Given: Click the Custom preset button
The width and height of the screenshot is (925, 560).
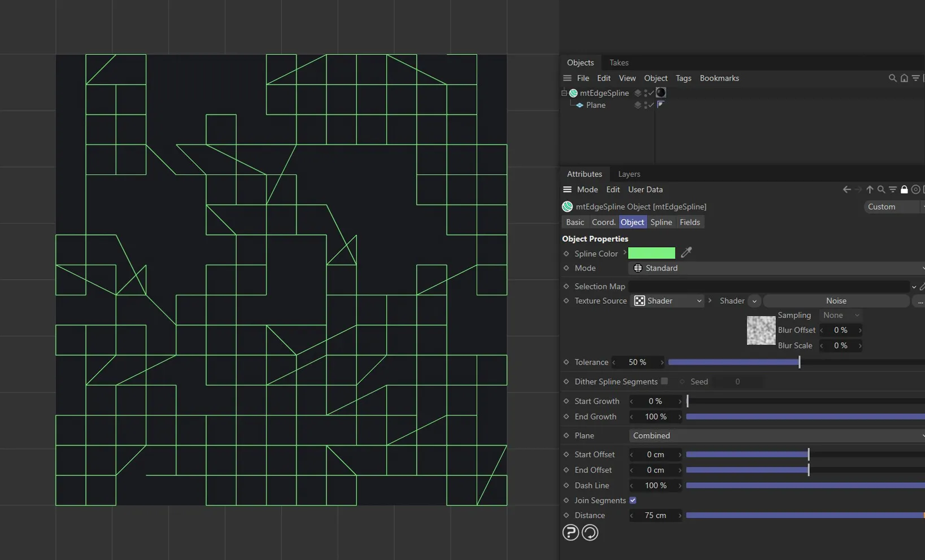Looking at the screenshot, I should click(x=882, y=207).
